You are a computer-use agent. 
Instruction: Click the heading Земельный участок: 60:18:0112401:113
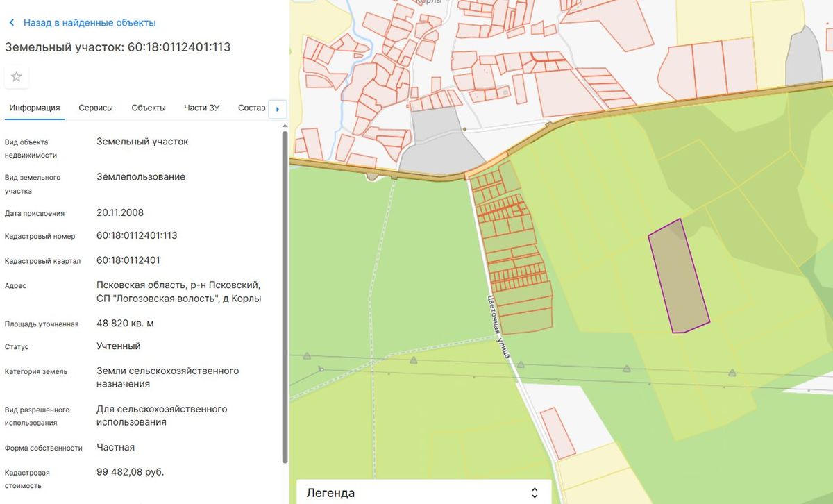[x=118, y=47]
